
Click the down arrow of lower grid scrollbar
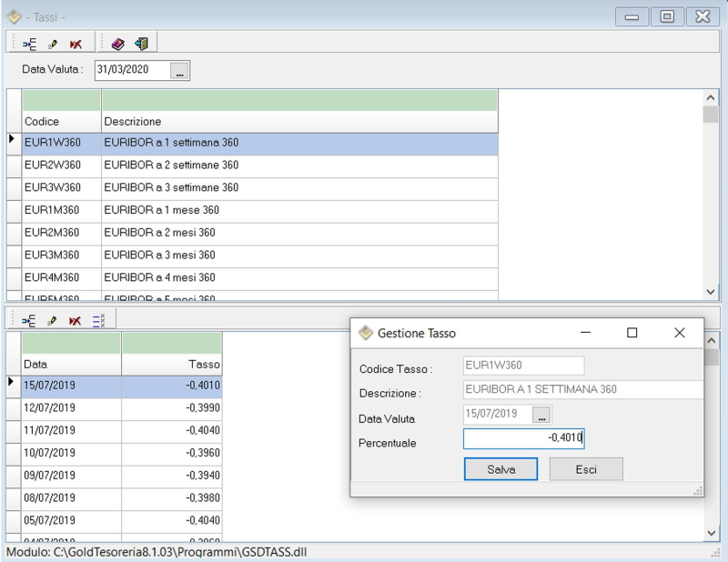(712, 533)
